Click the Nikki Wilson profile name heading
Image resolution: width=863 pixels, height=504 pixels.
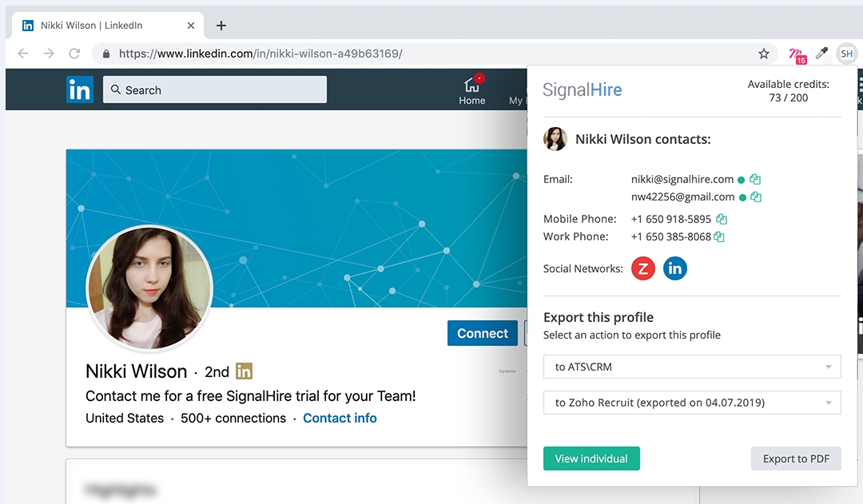coord(136,371)
